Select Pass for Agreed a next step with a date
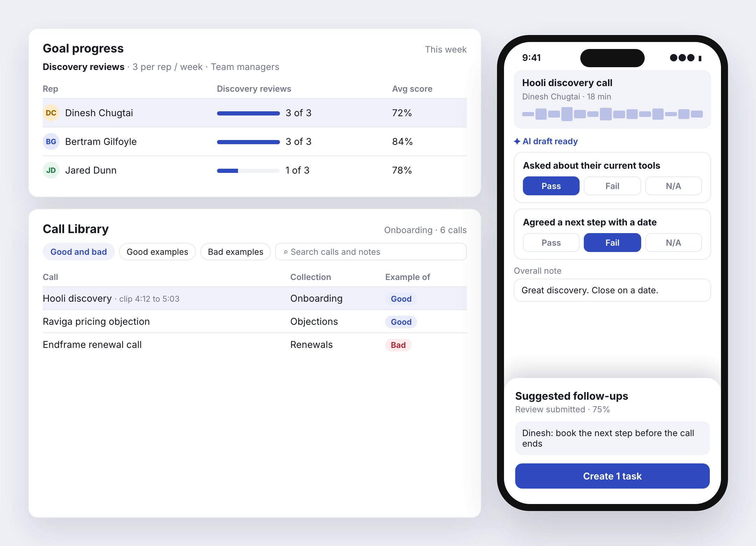The width and height of the screenshot is (756, 546). point(551,243)
